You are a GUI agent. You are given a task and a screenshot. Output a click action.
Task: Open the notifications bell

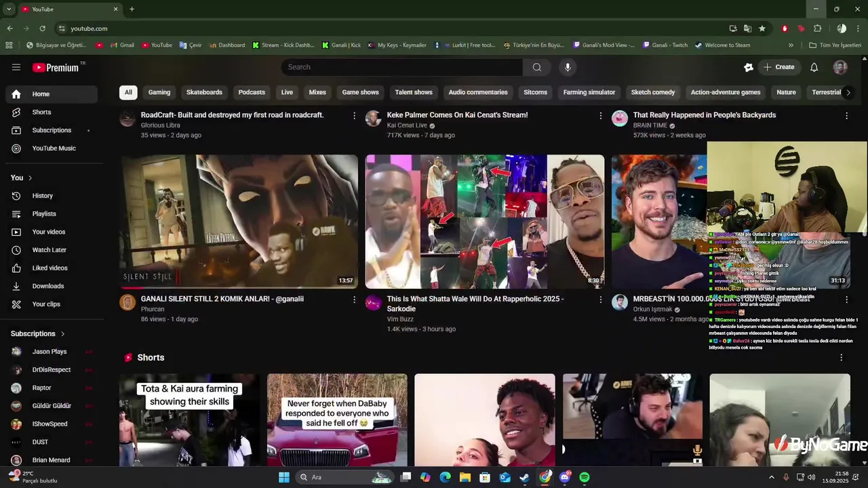pos(814,67)
